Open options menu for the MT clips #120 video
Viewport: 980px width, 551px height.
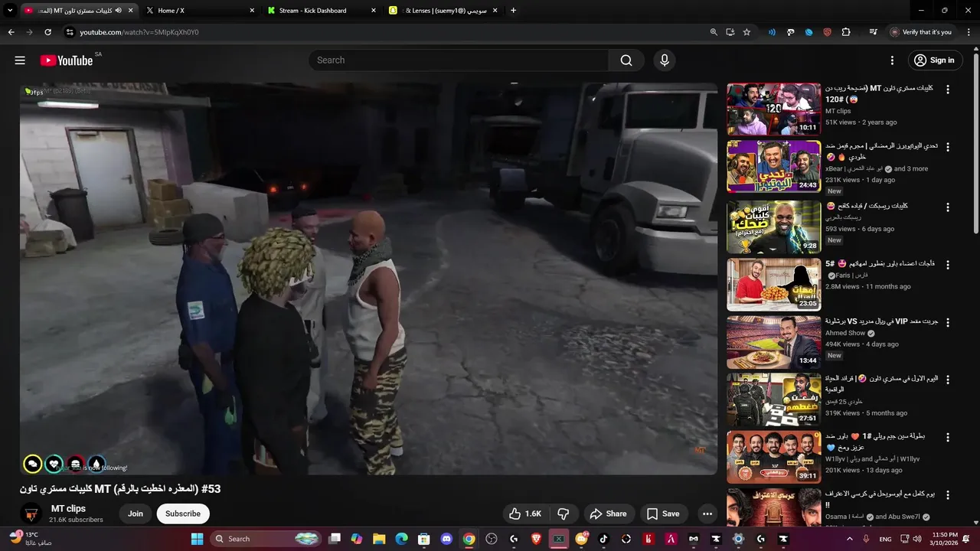pos(948,90)
